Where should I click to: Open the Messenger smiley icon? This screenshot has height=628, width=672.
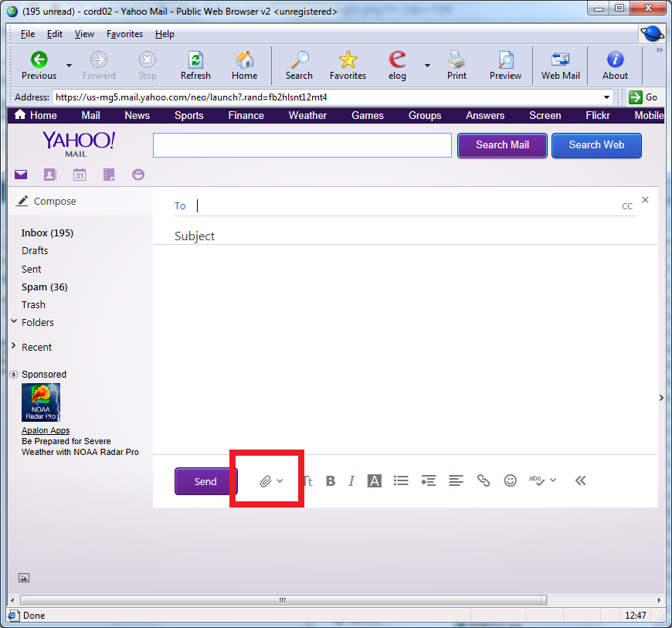tap(138, 175)
